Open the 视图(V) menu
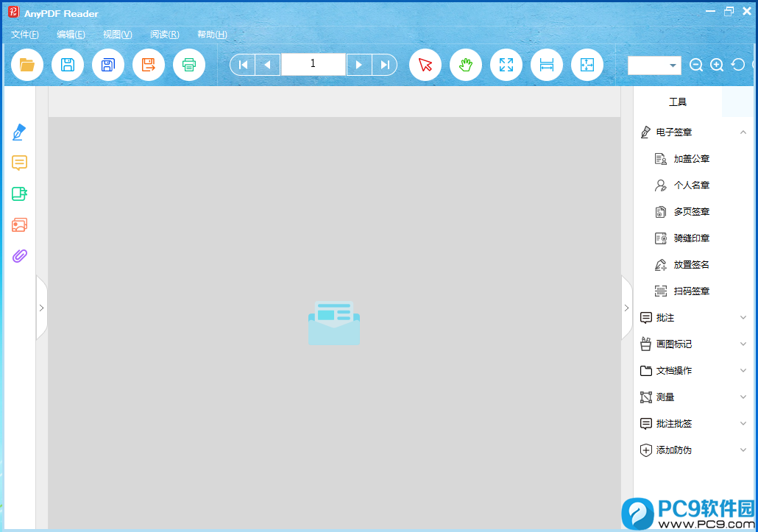Viewport: 758px width, 532px height. coord(118,35)
